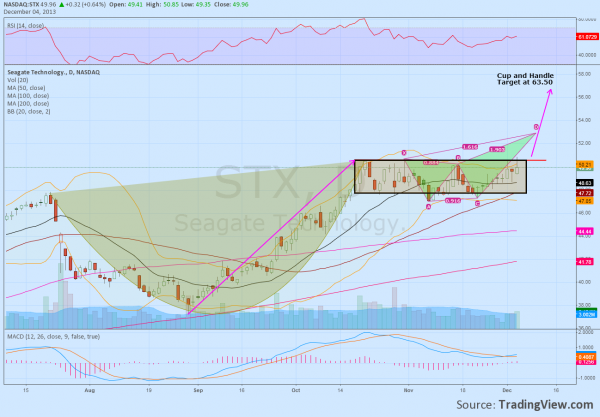Click the Close: 49.96 value
The width and height of the screenshot is (600, 417).
(231, 5)
